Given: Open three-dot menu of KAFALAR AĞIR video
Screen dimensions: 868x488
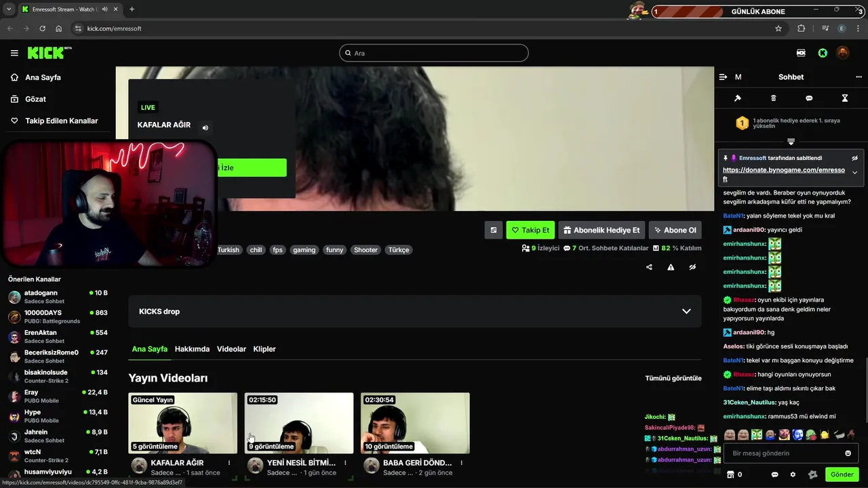Looking at the screenshot, I should pos(229,463).
